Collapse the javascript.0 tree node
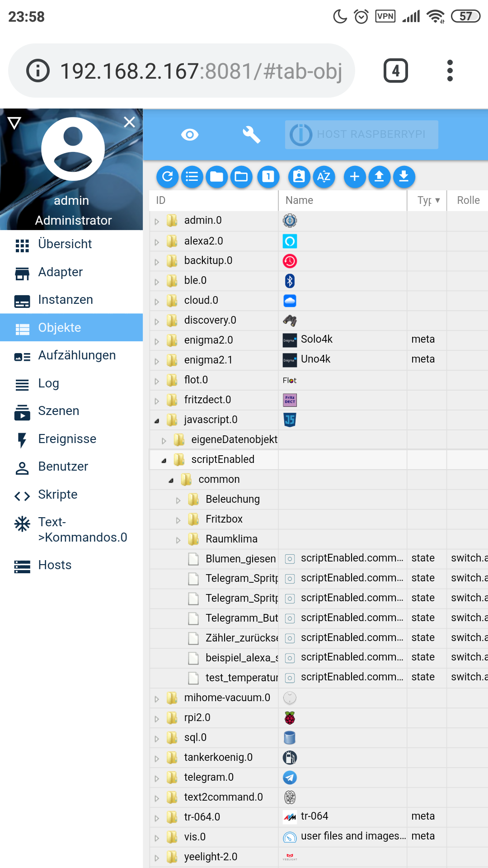Screen dimensions: 488x868 pos(157,421)
